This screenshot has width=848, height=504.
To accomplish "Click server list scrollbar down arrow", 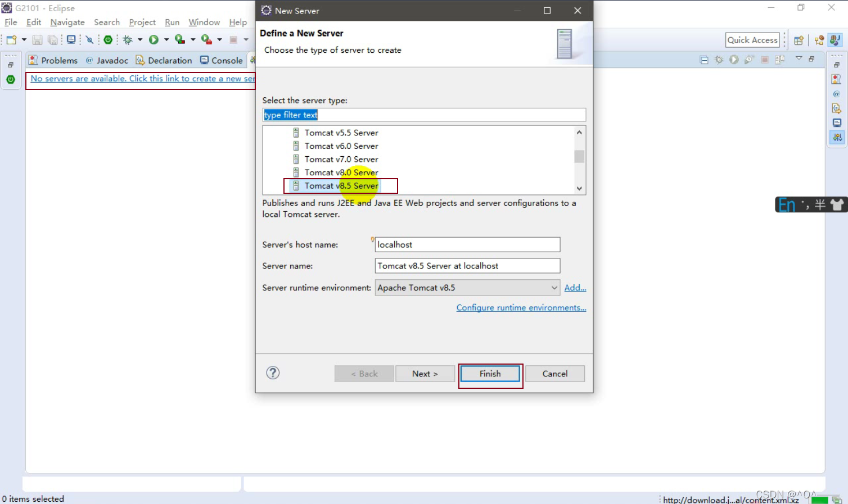I will pyautogui.click(x=579, y=189).
